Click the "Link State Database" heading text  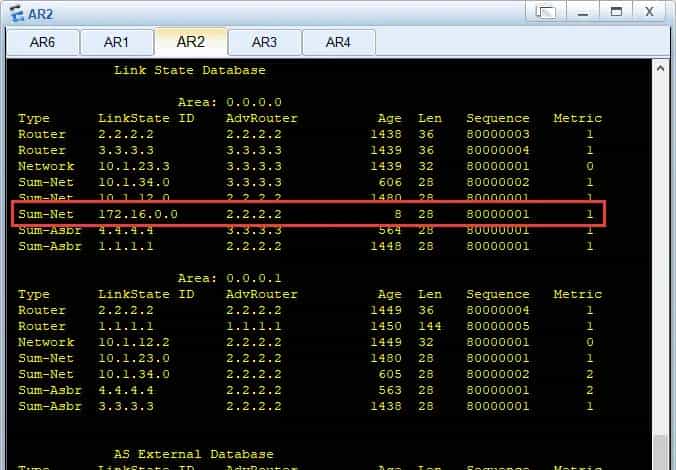click(189, 70)
